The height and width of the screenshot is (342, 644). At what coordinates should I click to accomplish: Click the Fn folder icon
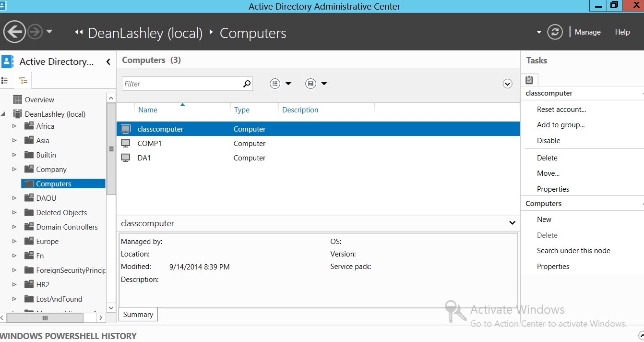point(29,256)
